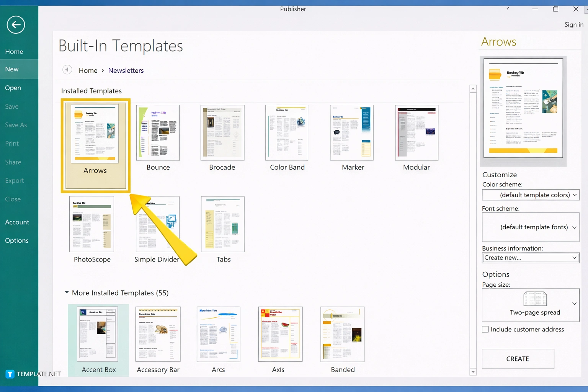588x392 pixels.
Task: Choose the Modular newsletter template
Action: click(x=416, y=133)
